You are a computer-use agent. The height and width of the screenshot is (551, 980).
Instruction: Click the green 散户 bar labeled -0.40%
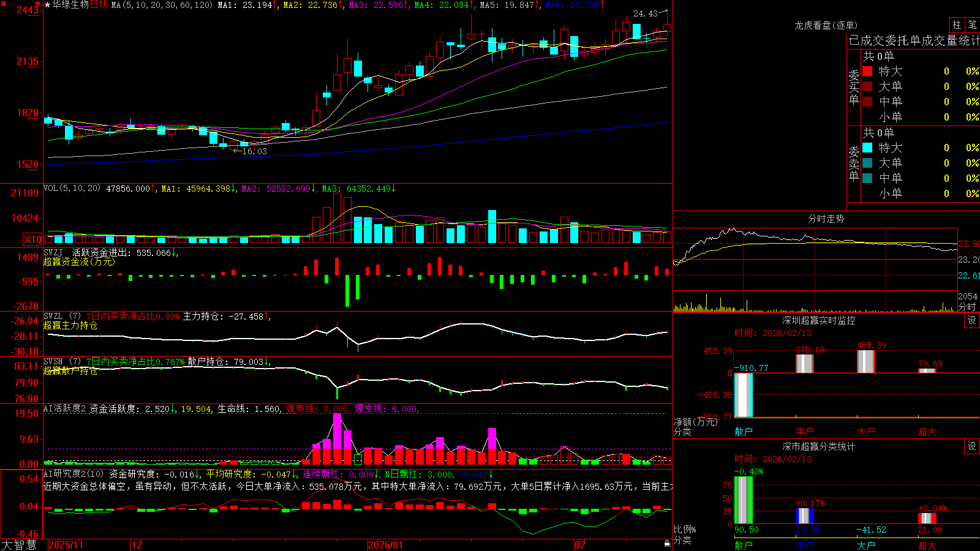coord(743,500)
